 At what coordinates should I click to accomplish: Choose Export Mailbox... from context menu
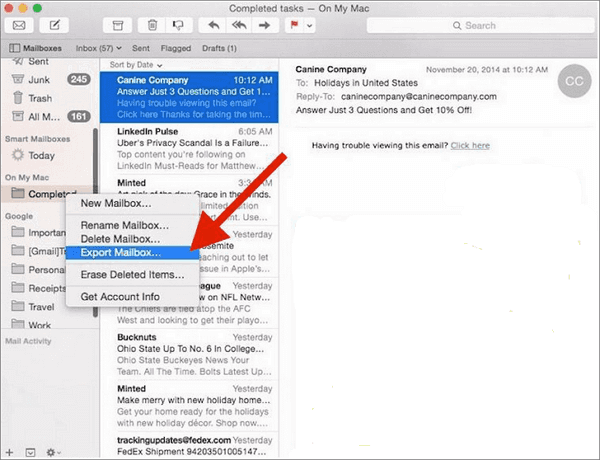[132, 253]
